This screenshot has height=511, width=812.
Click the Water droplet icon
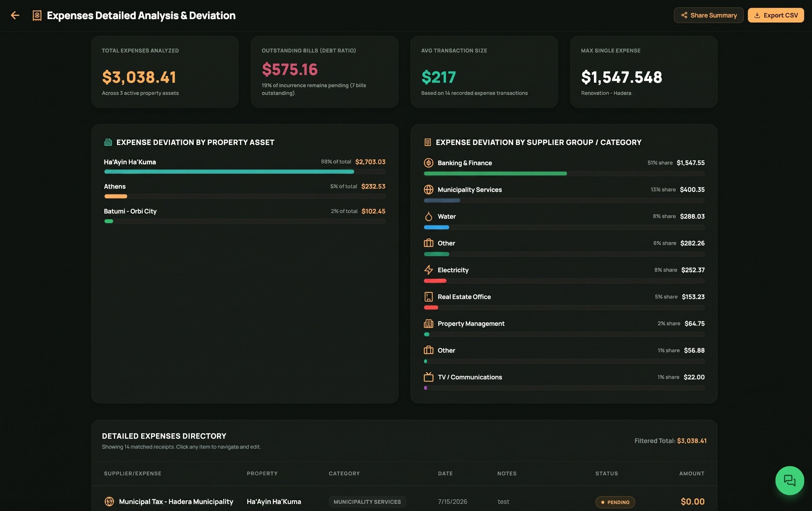[428, 216]
